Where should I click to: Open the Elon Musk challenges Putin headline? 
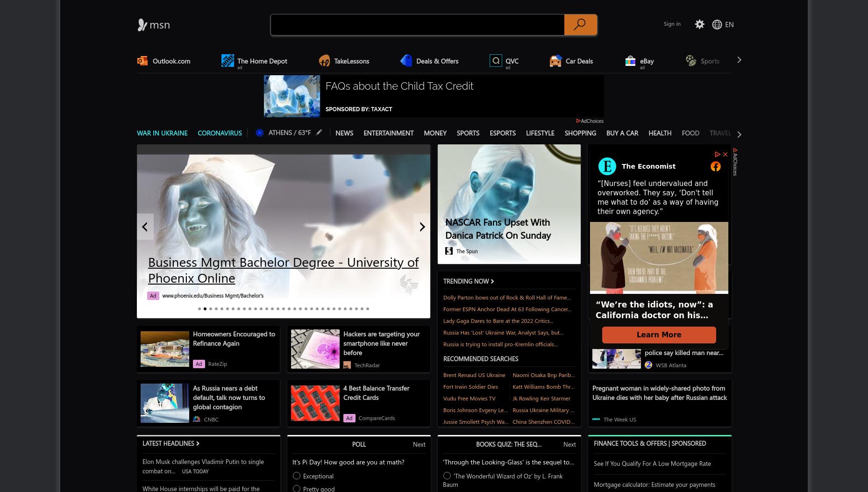[203, 466]
